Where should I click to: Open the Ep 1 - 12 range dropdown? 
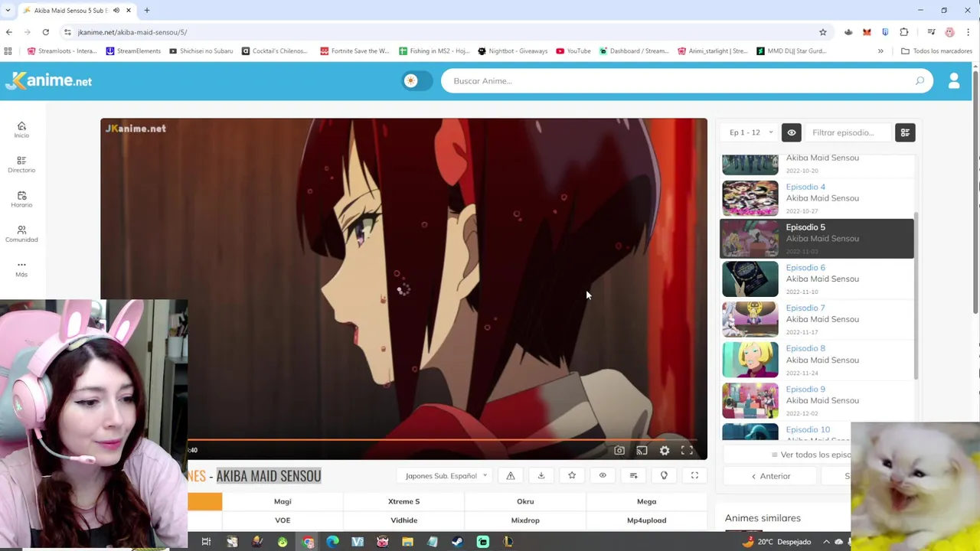pos(750,132)
